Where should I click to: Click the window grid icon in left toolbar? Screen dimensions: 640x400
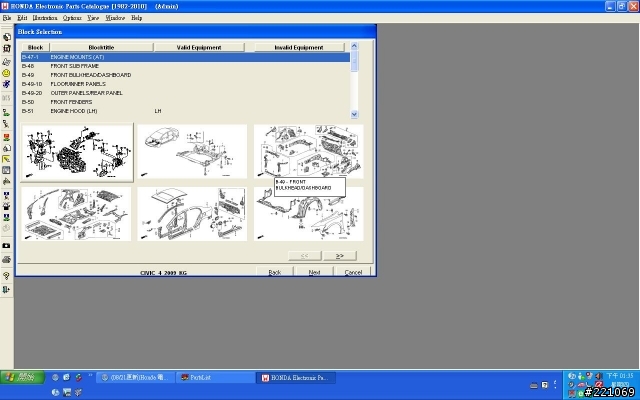pos(6,170)
